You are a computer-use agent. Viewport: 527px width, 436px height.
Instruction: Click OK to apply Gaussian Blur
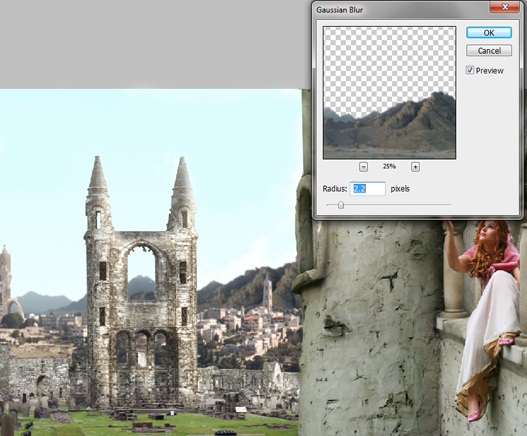[x=489, y=33]
